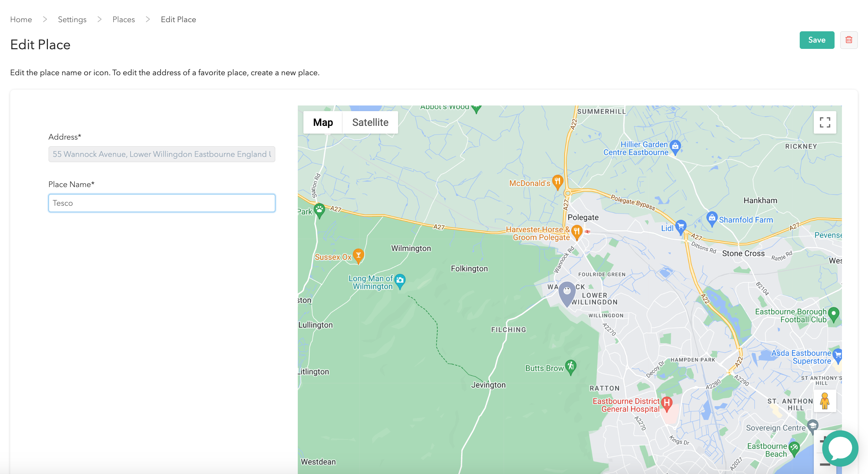The height and width of the screenshot is (474, 868).
Task: Click the disabled Address field
Action: click(x=162, y=154)
